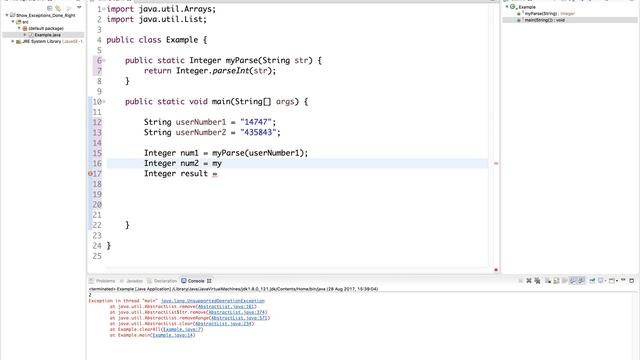Select the Console tab

click(196, 281)
